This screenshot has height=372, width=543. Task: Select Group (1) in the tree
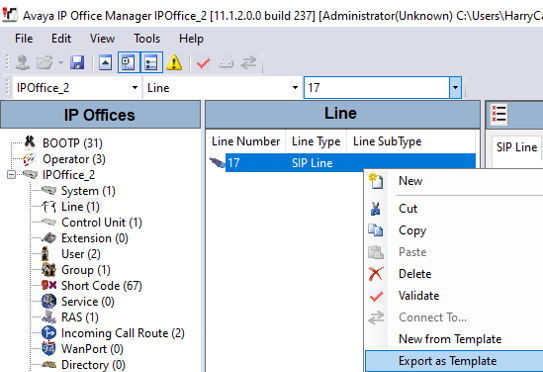point(86,270)
